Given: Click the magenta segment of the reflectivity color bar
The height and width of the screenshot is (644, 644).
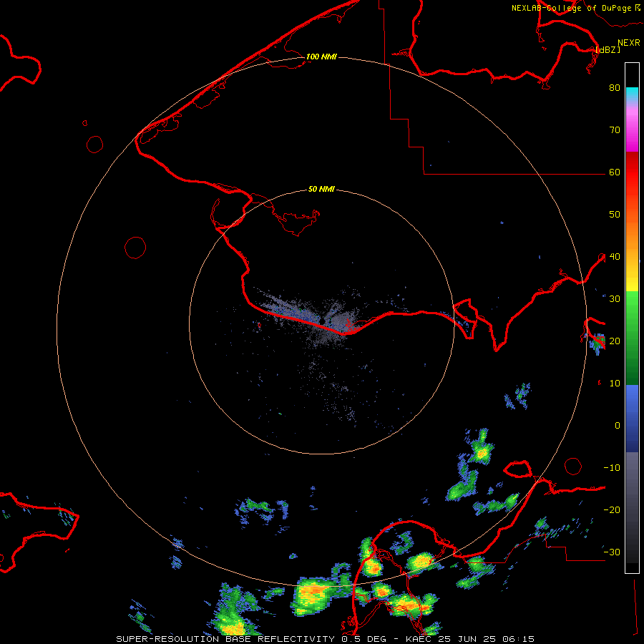Looking at the screenshot, I should (632, 132).
